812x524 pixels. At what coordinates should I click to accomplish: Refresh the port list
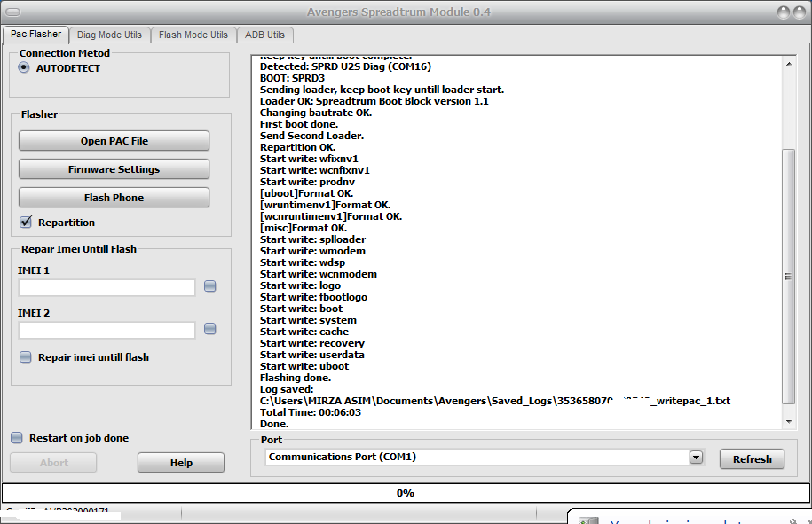tap(752, 458)
